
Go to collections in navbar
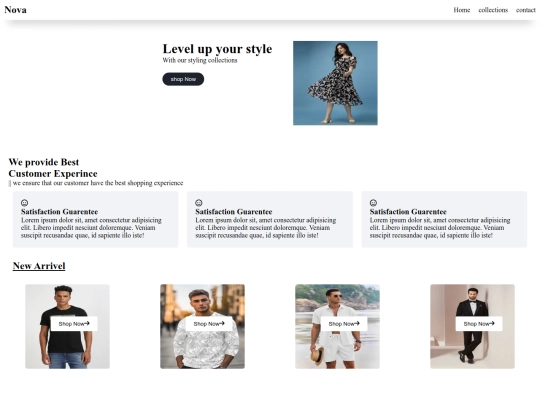(x=493, y=10)
